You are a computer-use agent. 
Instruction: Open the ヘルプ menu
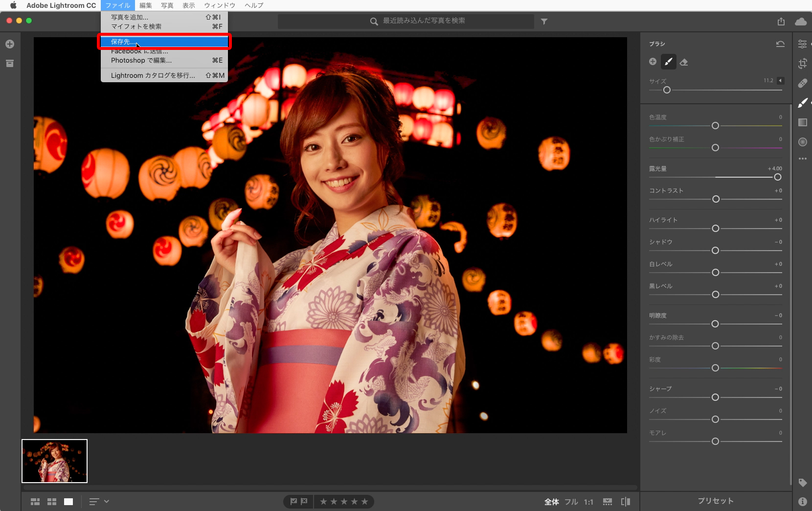[x=254, y=5]
